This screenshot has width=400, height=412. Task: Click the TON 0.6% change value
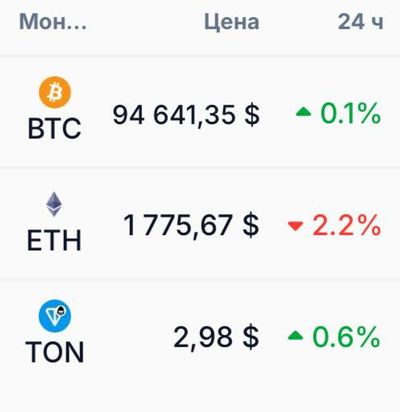(x=346, y=336)
